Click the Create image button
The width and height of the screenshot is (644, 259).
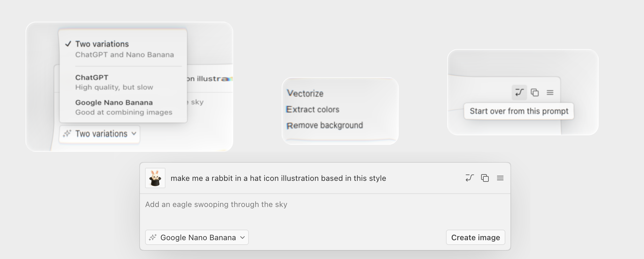tap(476, 237)
